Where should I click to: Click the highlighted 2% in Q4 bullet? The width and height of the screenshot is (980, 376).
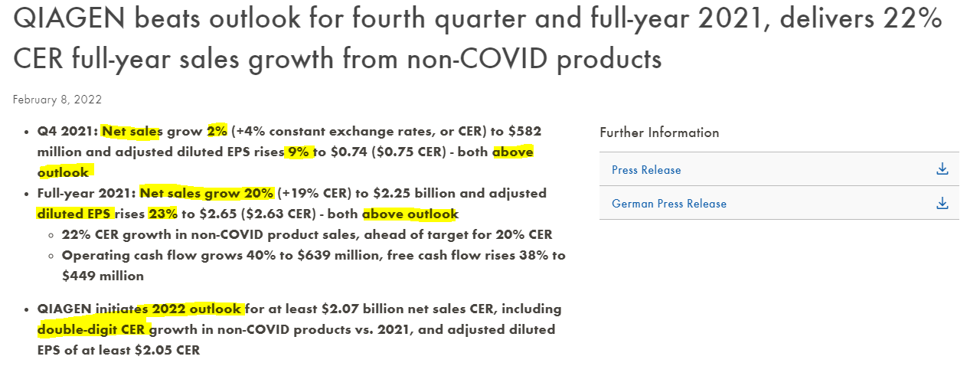point(217,132)
